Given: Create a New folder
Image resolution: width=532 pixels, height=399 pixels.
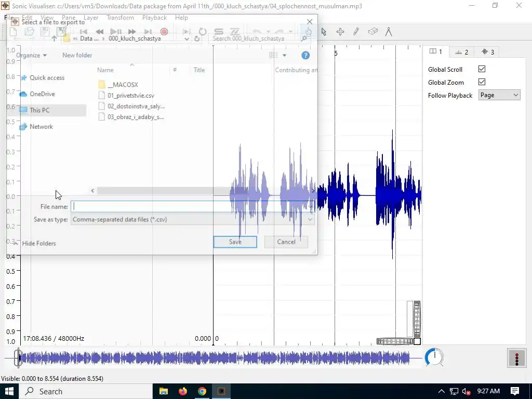Looking at the screenshot, I should (x=77, y=55).
